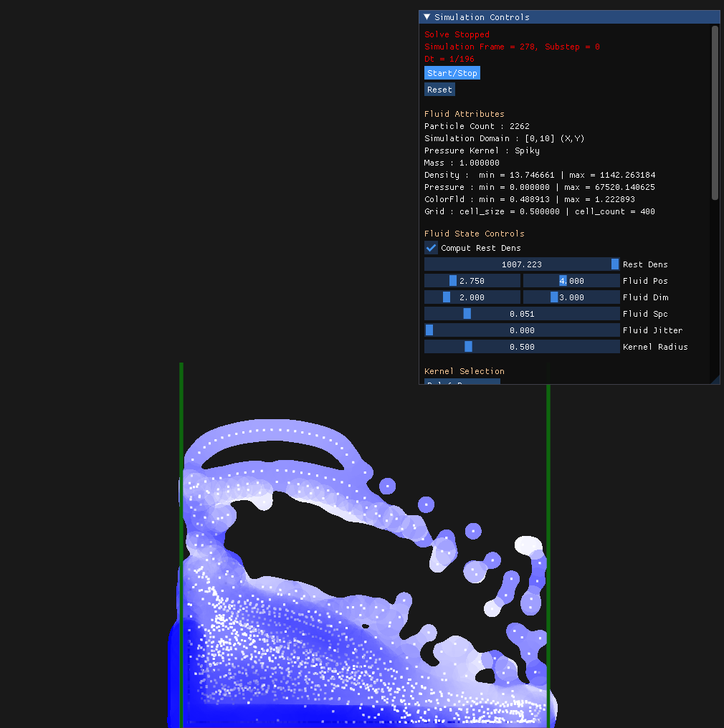Click the ColorFld min/max readout line
This screenshot has width=724, height=728.
click(530, 199)
